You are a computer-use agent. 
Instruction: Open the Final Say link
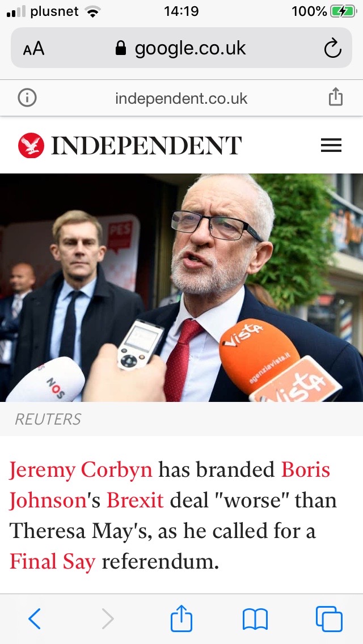click(x=52, y=561)
